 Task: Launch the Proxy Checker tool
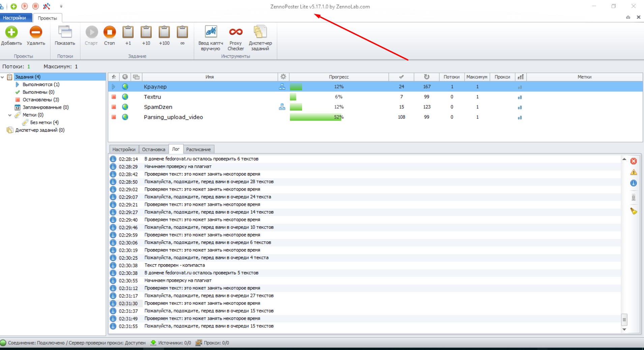236,38
